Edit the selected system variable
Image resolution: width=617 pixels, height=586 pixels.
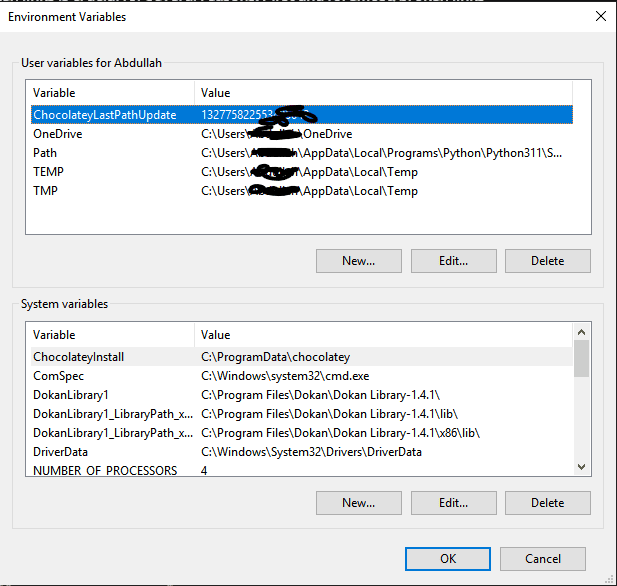tap(454, 503)
